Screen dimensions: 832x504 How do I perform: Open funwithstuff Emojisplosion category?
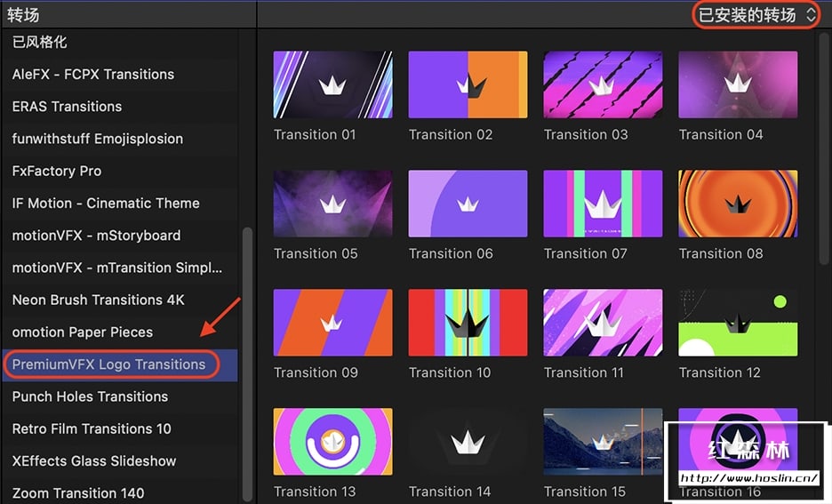[120, 139]
